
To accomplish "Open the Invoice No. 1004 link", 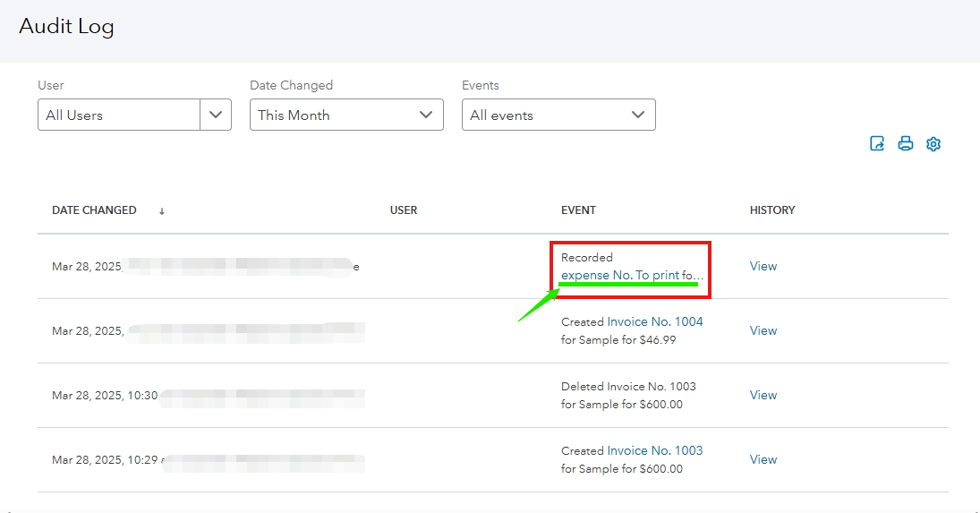I will pyautogui.click(x=655, y=321).
